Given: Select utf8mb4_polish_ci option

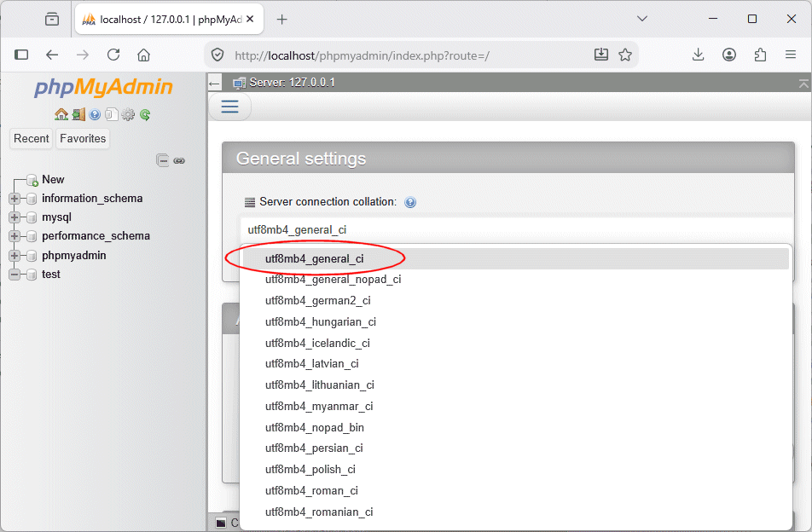Looking at the screenshot, I should tap(516, 470).
